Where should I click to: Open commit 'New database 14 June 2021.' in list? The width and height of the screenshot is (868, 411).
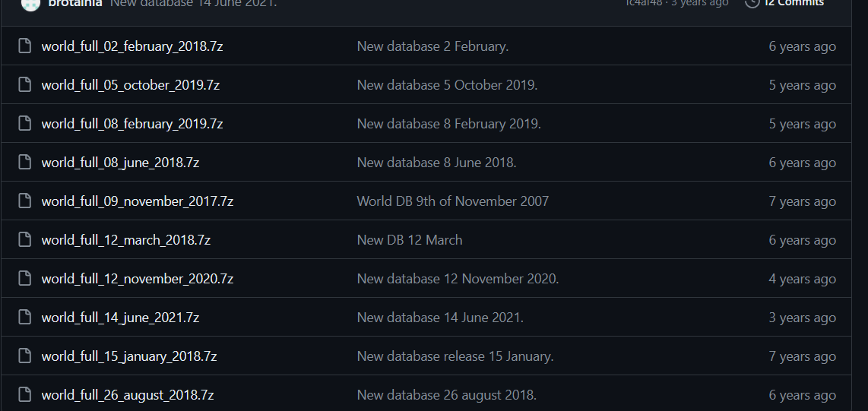[x=440, y=318]
